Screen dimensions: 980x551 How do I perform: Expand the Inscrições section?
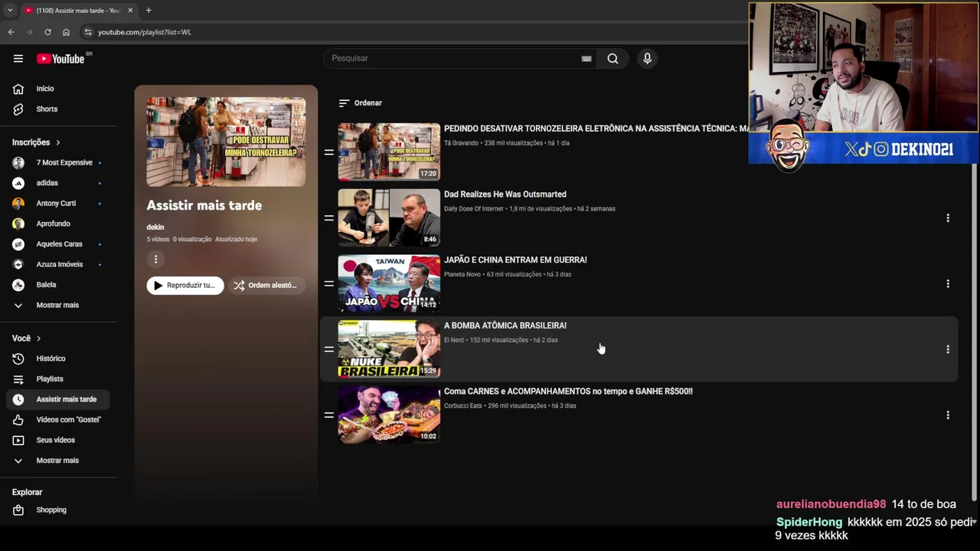click(36, 142)
